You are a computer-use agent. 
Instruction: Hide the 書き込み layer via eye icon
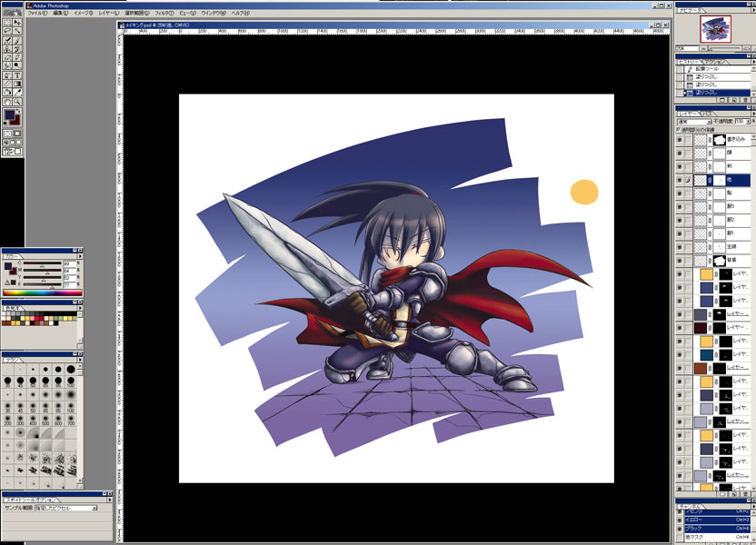pos(680,141)
